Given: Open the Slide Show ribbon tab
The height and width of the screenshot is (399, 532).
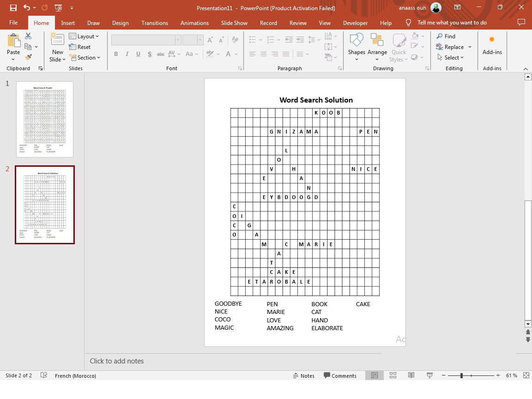Looking at the screenshot, I should 234,23.
